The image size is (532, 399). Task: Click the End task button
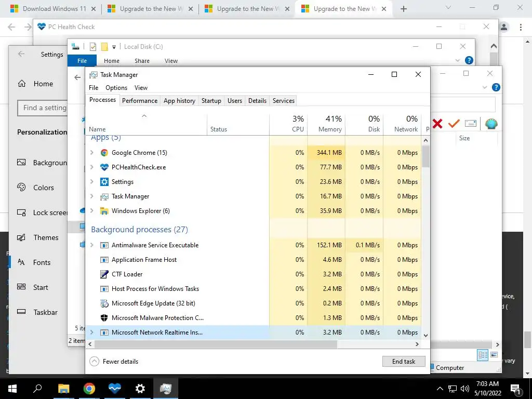(404, 362)
